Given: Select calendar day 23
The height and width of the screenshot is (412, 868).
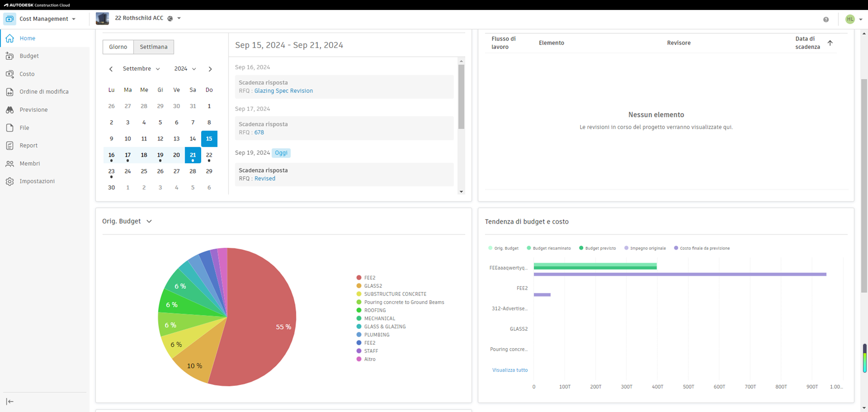Looking at the screenshot, I should click(x=111, y=172).
